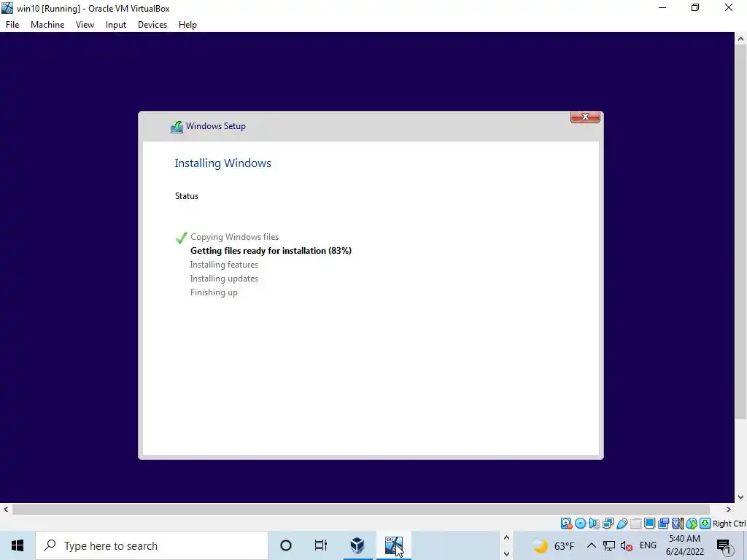Minimize the VirtualBox window
The width and height of the screenshot is (747, 560).
[x=662, y=7]
